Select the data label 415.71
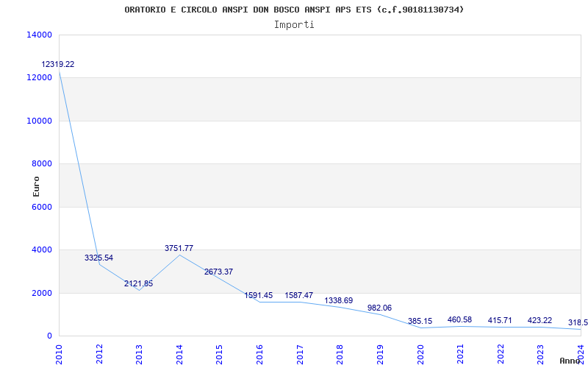Viewport: 588px width, 368px height. 500,321
